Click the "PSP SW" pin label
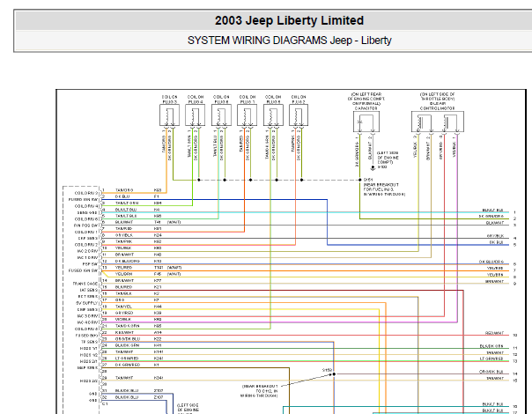 (x=90, y=264)
